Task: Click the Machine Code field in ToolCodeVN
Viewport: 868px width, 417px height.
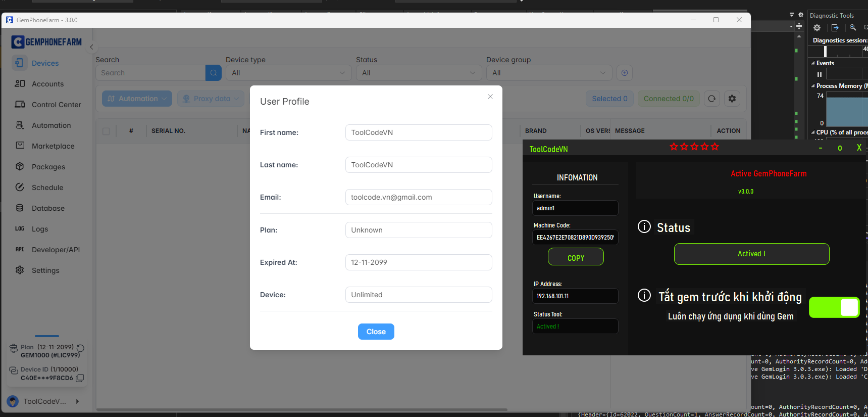Action: click(575, 238)
